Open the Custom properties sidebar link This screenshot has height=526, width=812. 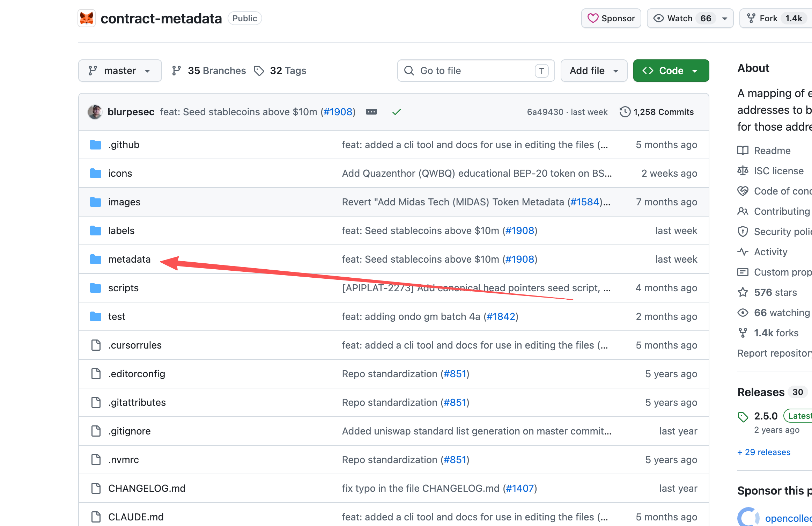point(775,272)
